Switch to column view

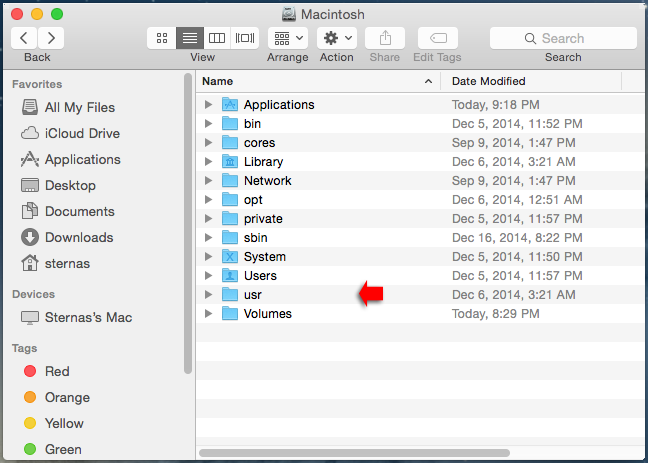(x=217, y=38)
